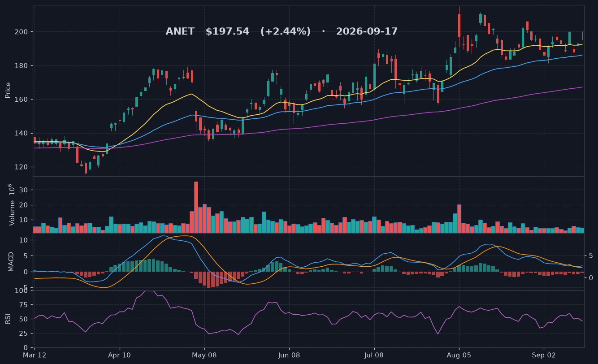Click the Sep 02 date axis label
598x364 pixels.
pos(543,355)
